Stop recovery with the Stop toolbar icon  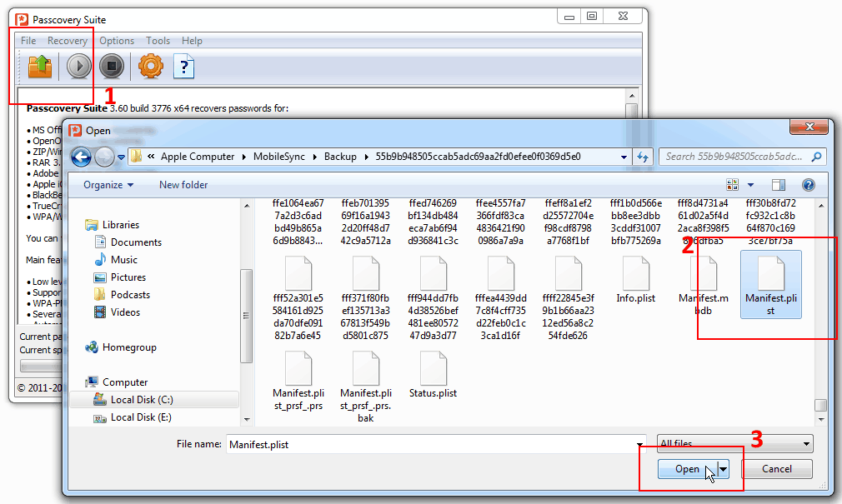[x=112, y=67]
